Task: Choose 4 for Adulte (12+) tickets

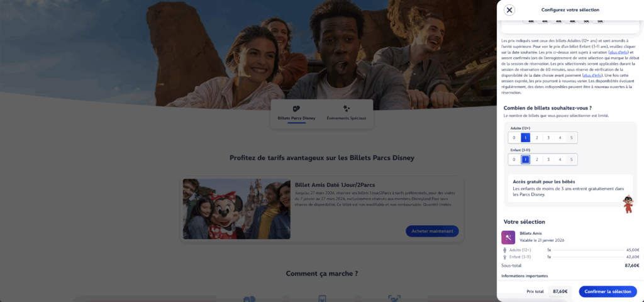Action: [560, 138]
